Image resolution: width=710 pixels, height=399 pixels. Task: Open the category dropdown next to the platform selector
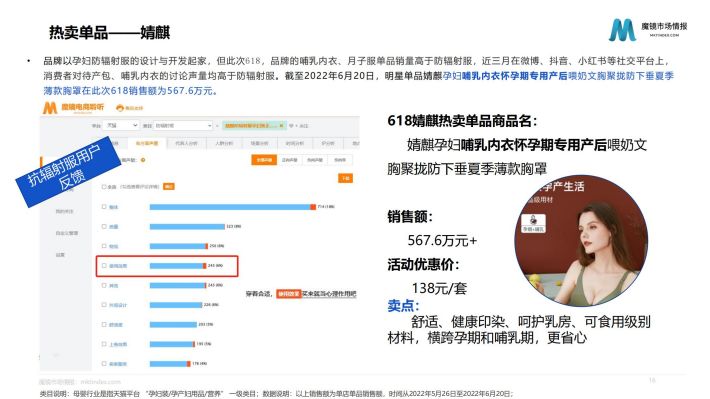pyautogui.click(x=183, y=125)
